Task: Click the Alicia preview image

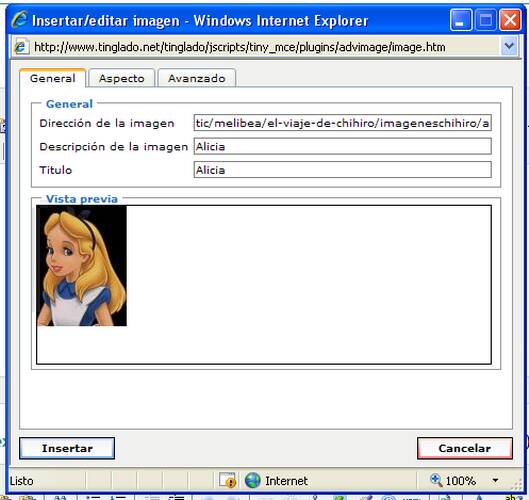Action: click(82, 266)
